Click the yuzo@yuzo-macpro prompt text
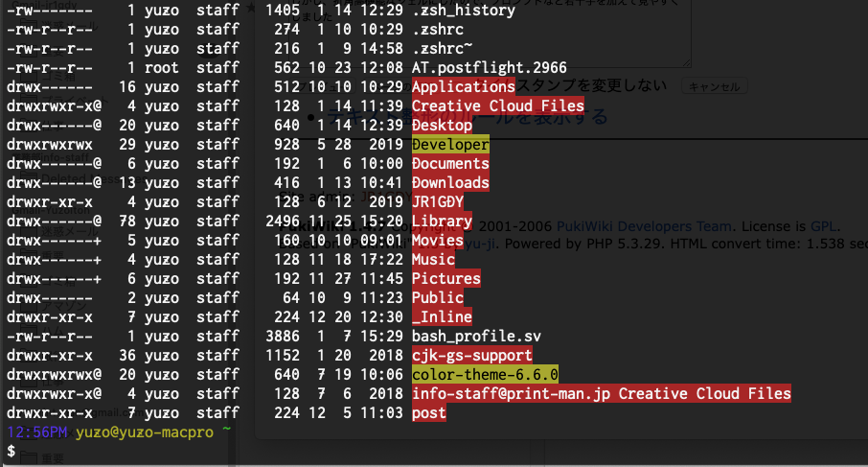 pyautogui.click(x=144, y=432)
